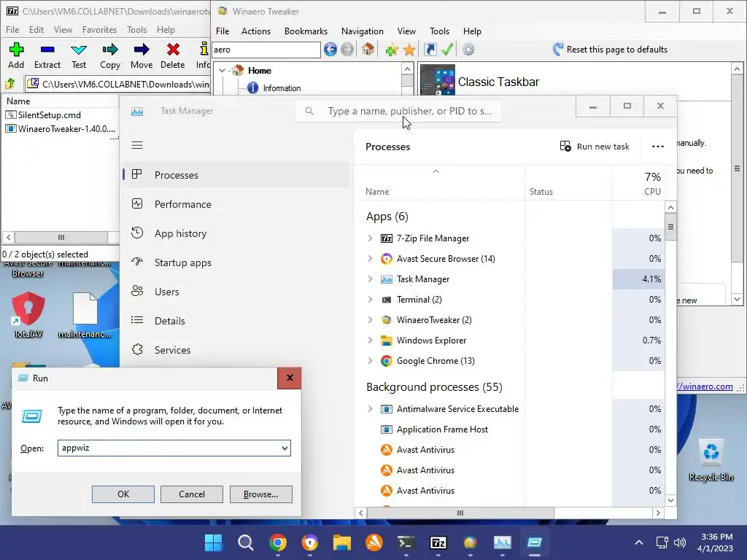Viewport: 747px width, 560px height.
Task: Open the Favorites menu in 7-Zip
Action: pyautogui.click(x=99, y=29)
